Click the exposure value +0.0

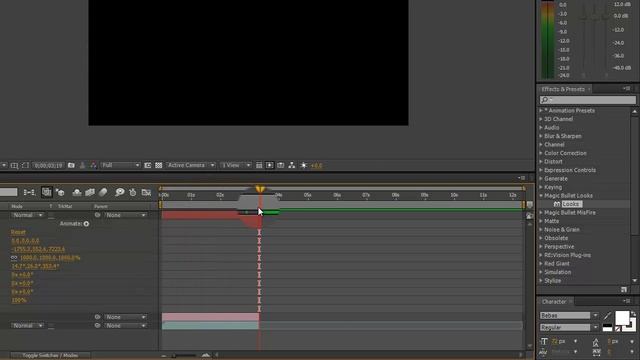click(316, 165)
